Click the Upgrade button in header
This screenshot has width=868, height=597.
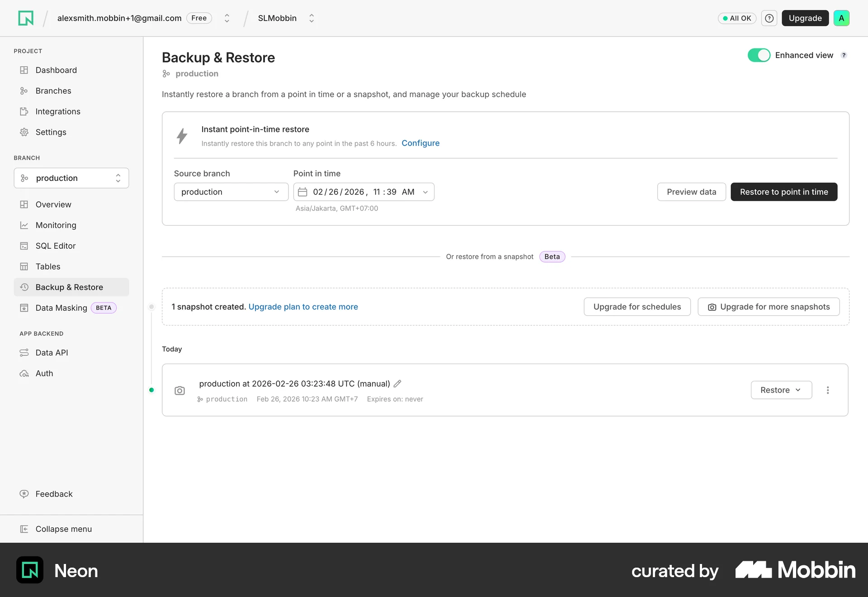pyautogui.click(x=805, y=18)
